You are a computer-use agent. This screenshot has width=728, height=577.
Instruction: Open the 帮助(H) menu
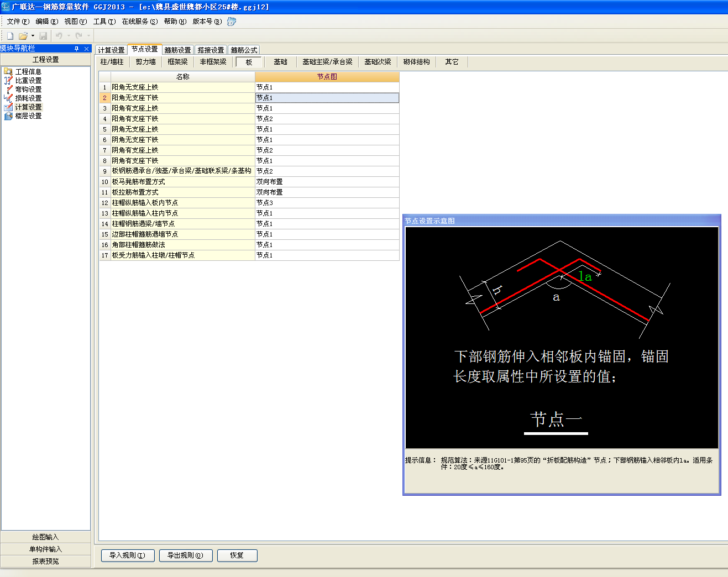click(175, 22)
